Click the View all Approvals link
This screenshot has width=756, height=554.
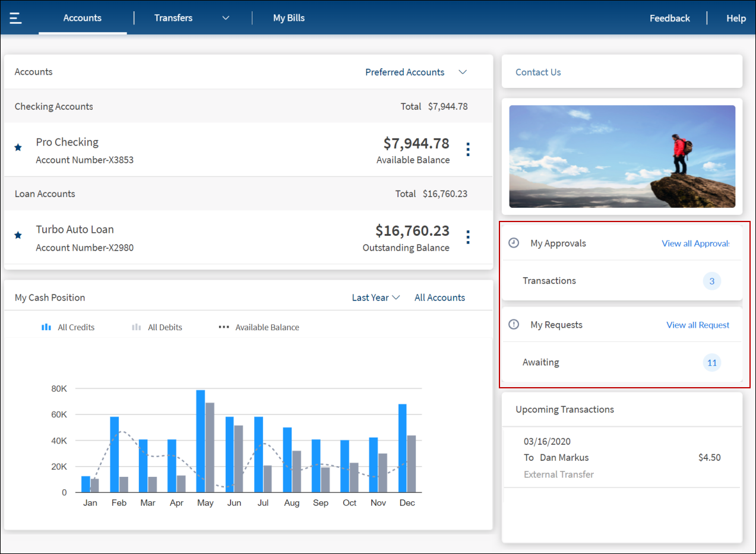point(695,243)
